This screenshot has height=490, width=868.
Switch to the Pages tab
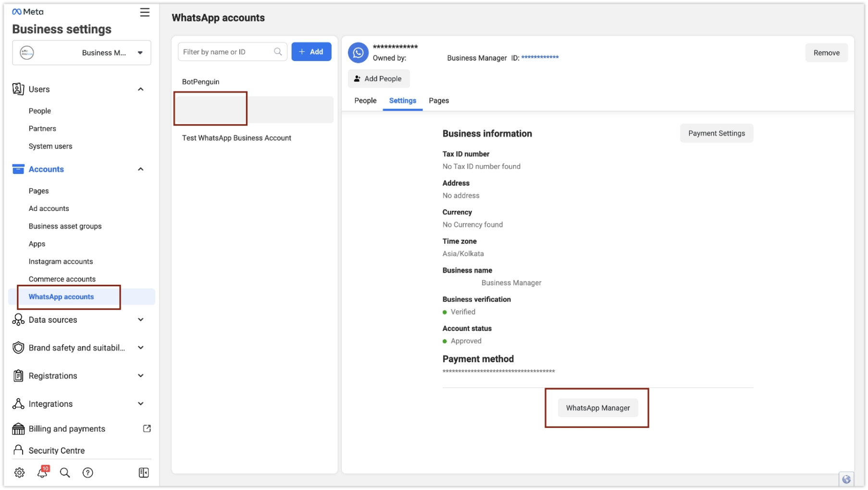pos(439,100)
